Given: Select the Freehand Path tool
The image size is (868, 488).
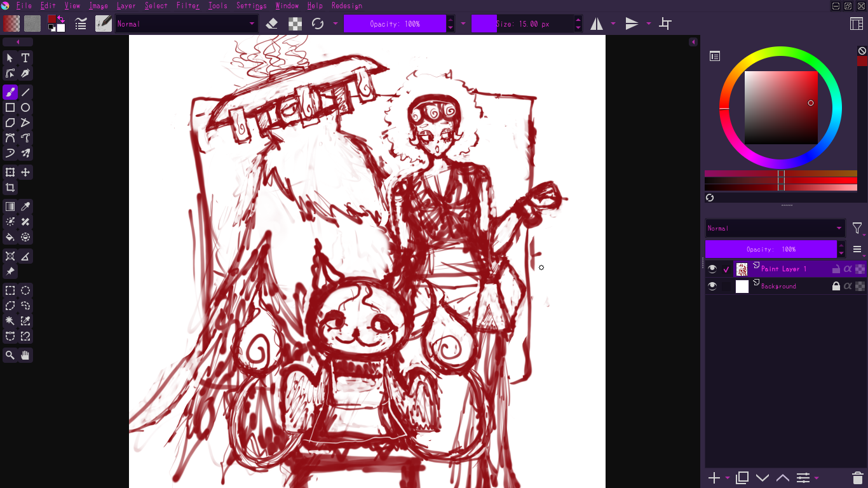Looking at the screenshot, I should click(25, 138).
